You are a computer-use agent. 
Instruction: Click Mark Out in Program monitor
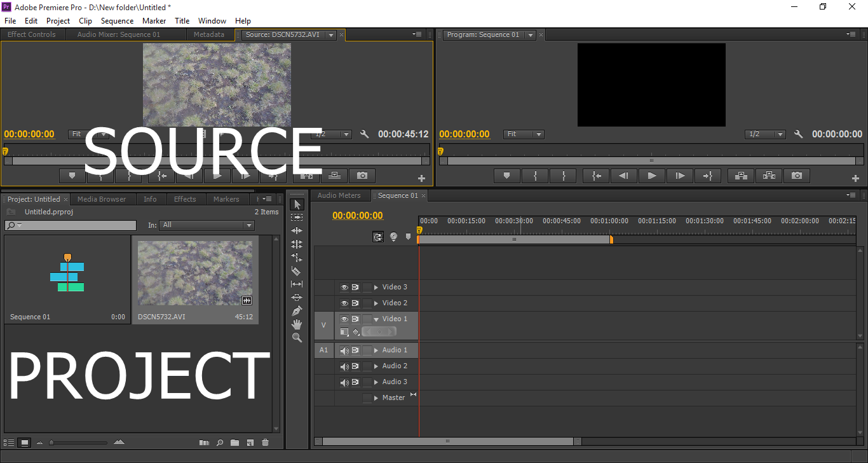(x=563, y=176)
